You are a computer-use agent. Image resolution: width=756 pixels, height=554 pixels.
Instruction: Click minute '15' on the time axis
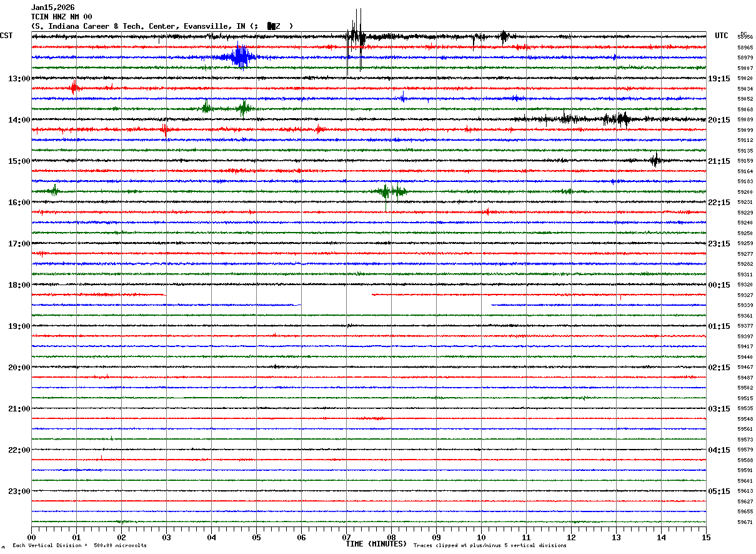[706, 537]
